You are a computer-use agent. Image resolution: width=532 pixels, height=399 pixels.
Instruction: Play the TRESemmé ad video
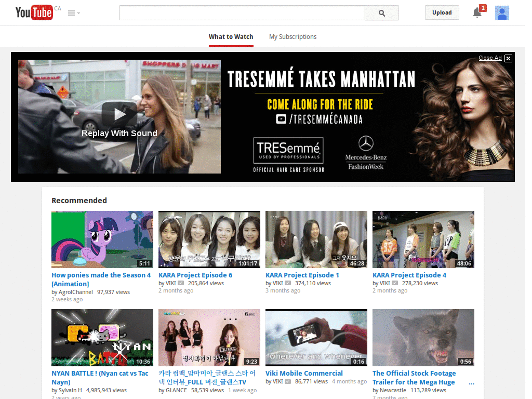119,114
